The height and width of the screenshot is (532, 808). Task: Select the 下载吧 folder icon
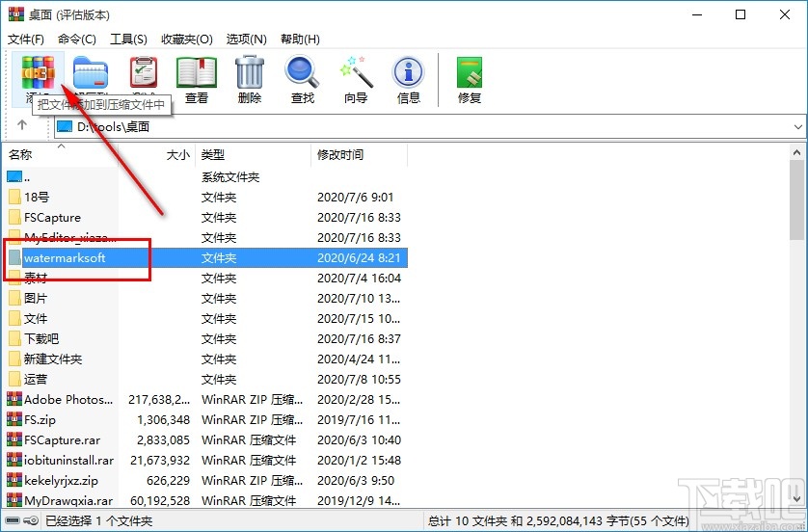tap(14, 339)
